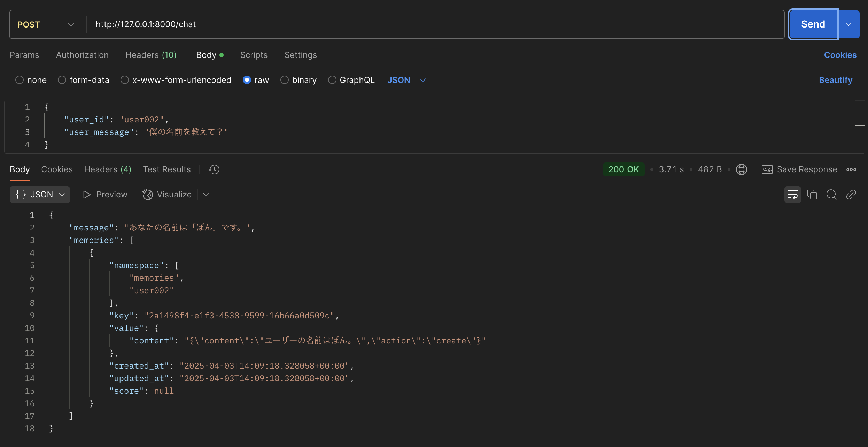The width and height of the screenshot is (868, 447).
Task: Open the response more options ellipsis
Action: click(x=851, y=169)
